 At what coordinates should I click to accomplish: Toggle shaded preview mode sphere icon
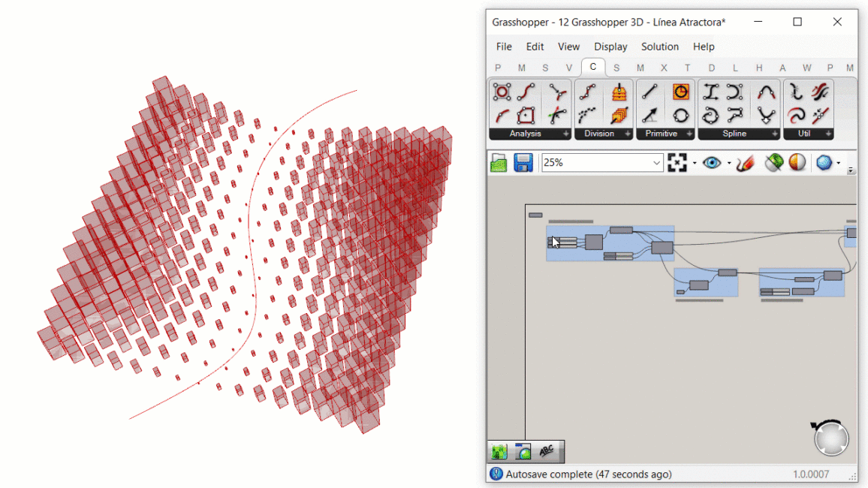pyautogui.click(x=797, y=163)
